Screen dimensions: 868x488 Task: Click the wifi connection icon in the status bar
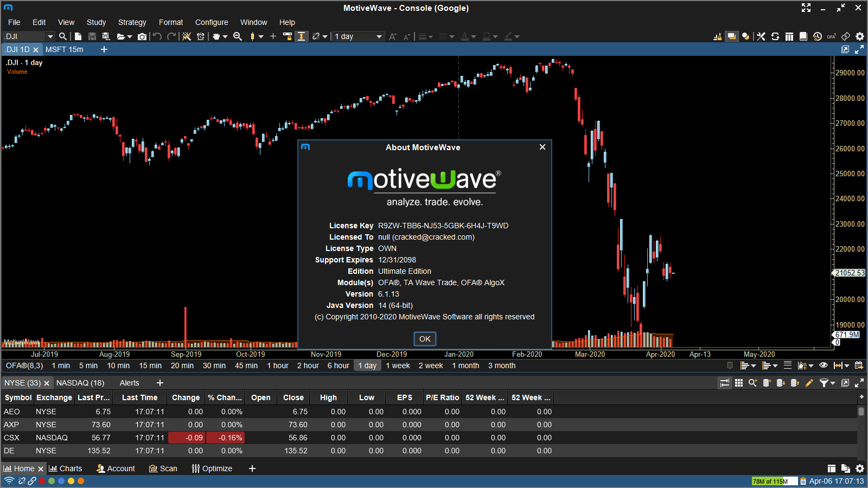tap(9, 481)
